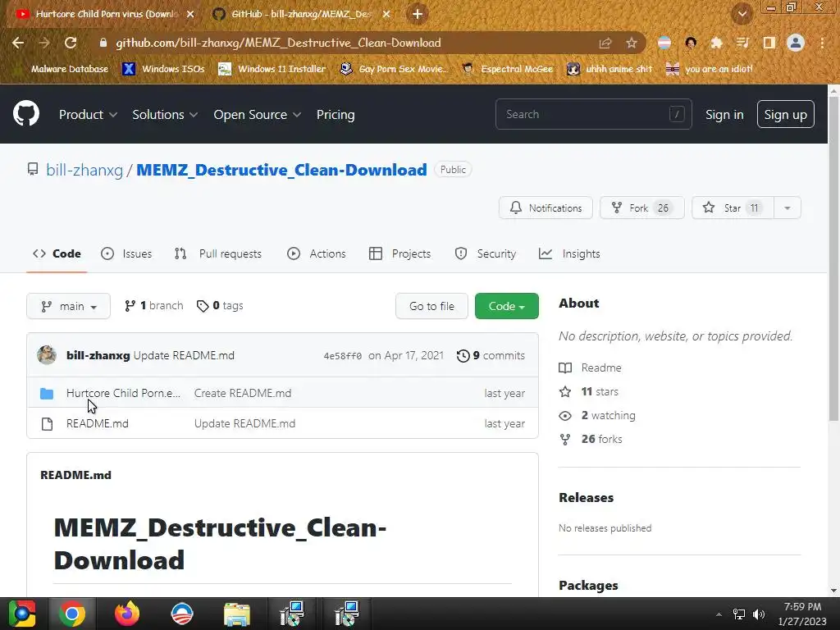Click the Go to file button
This screenshot has width=840, height=630.
click(431, 306)
